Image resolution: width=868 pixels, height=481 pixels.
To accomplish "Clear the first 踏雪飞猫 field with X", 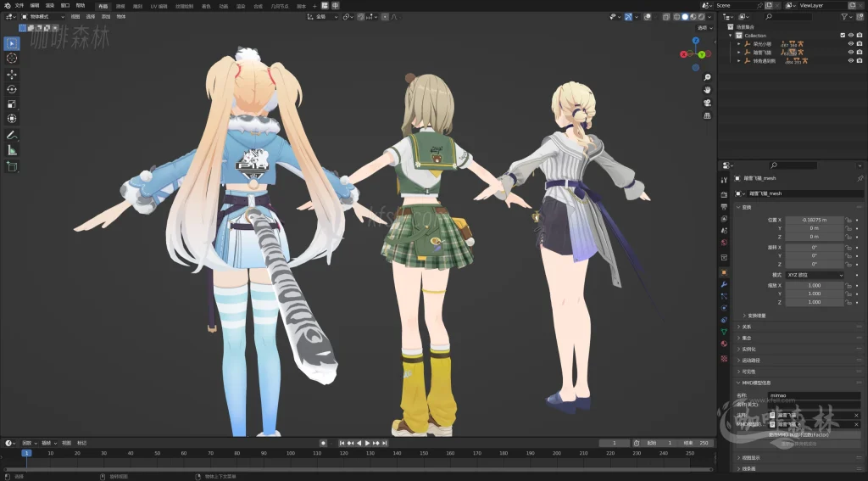I will click(856, 415).
